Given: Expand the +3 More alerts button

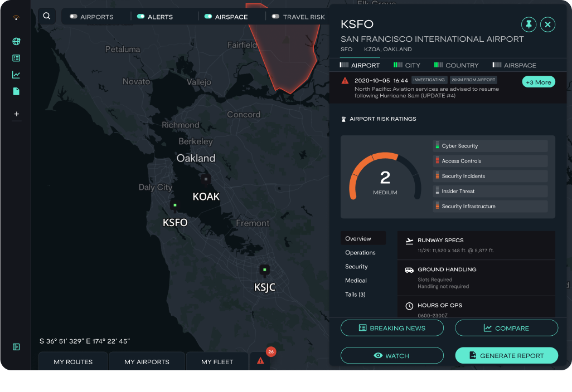Looking at the screenshot, I should (539, 82).
